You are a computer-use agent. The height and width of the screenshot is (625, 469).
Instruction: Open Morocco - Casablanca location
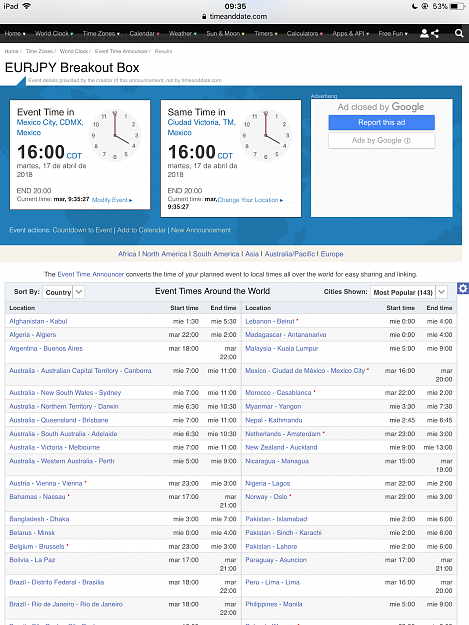[x=278, y=393]
